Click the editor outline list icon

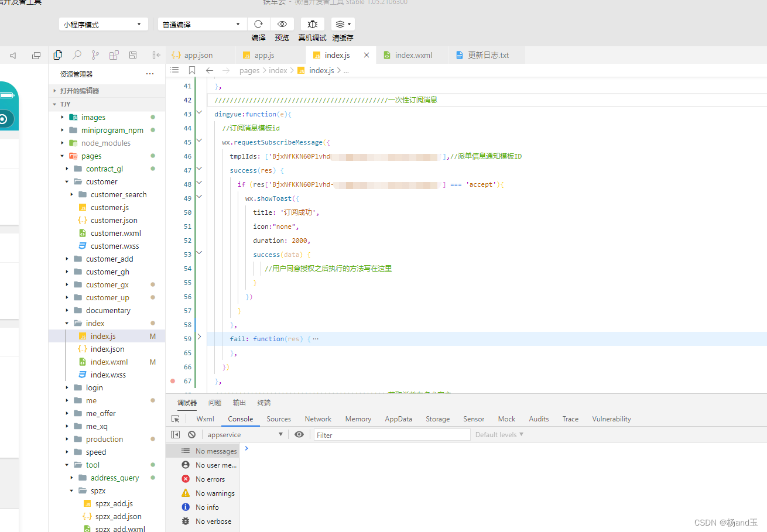click(174, 70)
